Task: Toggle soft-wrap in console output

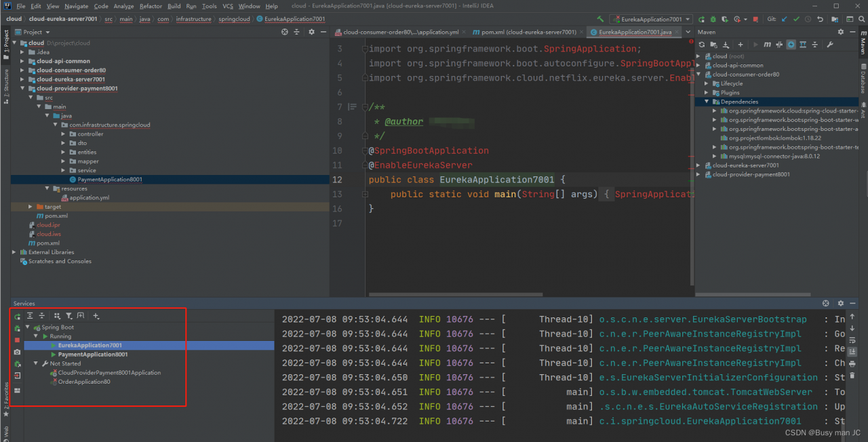Action: pos(852,340)
